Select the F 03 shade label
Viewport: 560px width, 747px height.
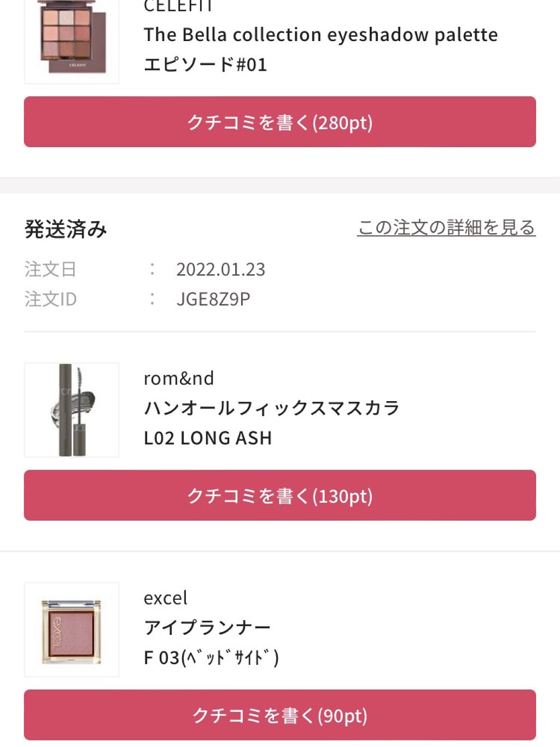pyautogui.click(x=211, y=657)
